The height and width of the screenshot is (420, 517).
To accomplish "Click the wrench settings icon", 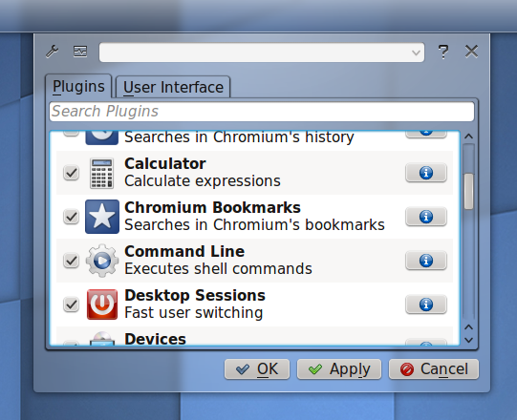I will [x=53, y=52].
